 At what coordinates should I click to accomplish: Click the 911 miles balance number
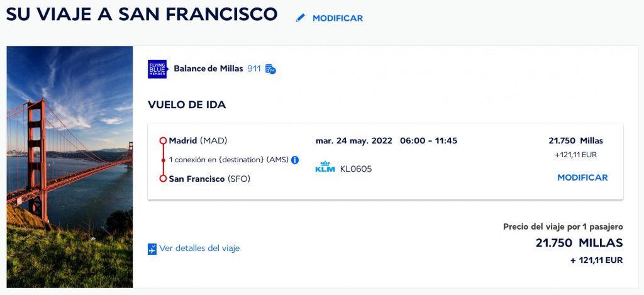coord(254,69)
